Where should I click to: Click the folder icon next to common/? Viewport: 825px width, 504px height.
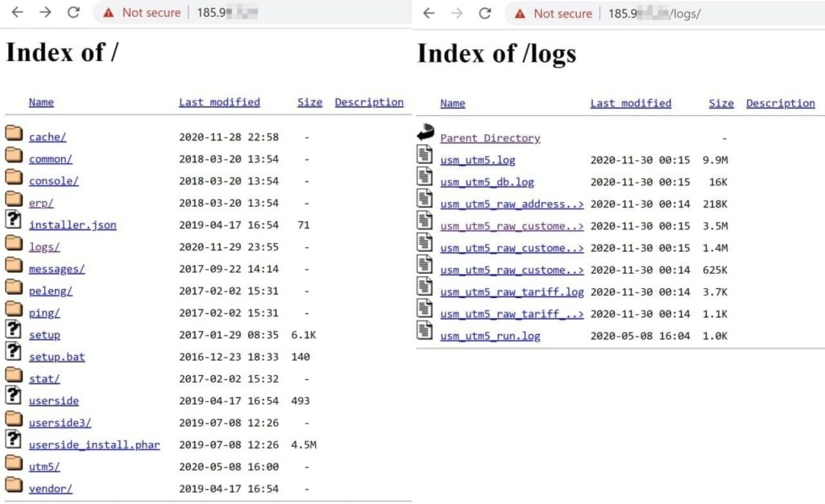14,155
